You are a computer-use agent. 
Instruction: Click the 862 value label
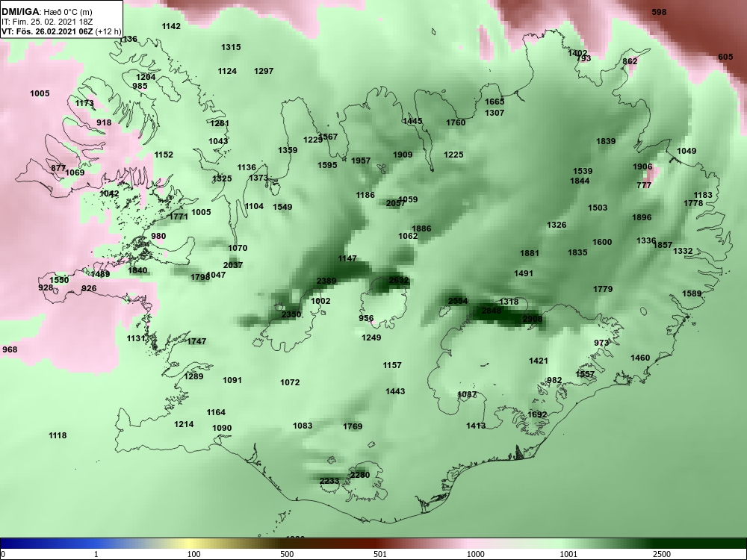click(630, 62)
